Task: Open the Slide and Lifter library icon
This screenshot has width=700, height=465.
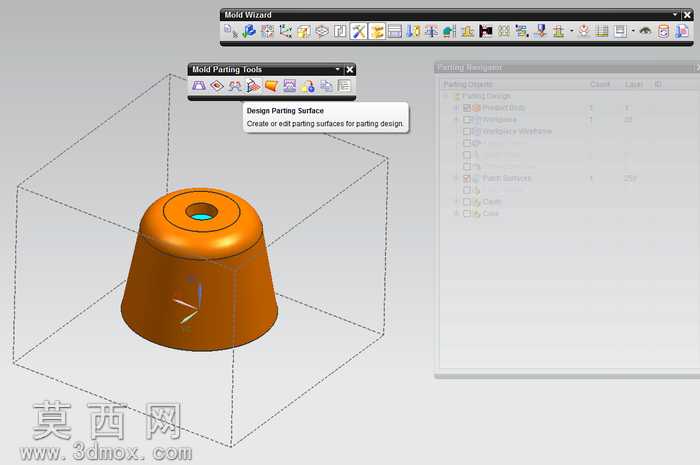Action: point(450,31)
